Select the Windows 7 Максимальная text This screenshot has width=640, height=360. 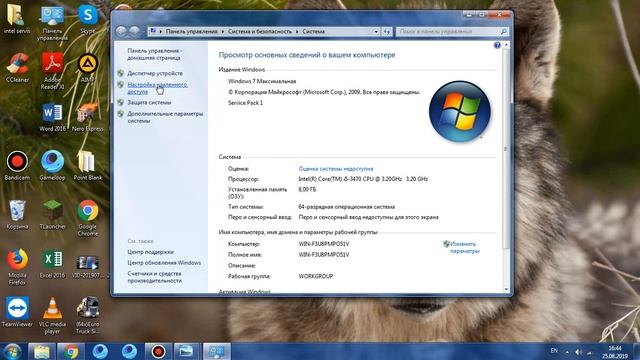262,81
